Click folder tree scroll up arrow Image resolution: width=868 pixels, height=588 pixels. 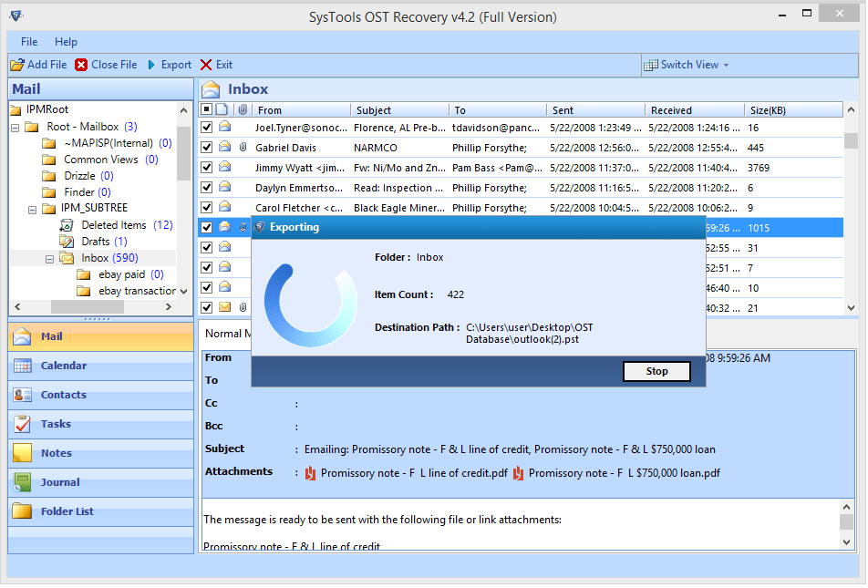click(184, 110)
